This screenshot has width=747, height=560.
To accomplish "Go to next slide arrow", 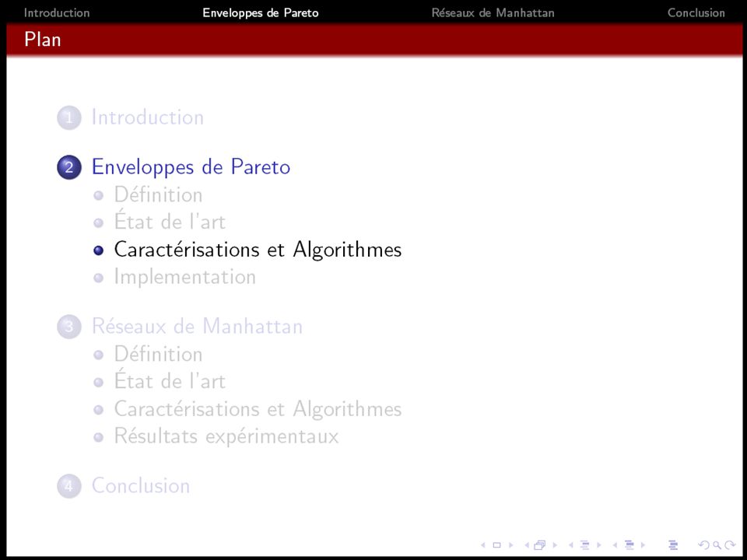I will [511, 545].
